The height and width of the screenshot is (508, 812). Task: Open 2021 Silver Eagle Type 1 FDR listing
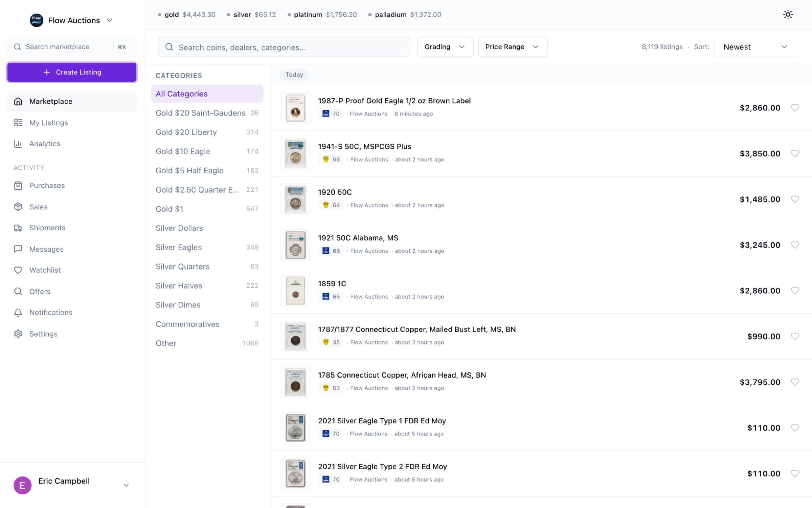click(x=382, y=421)
